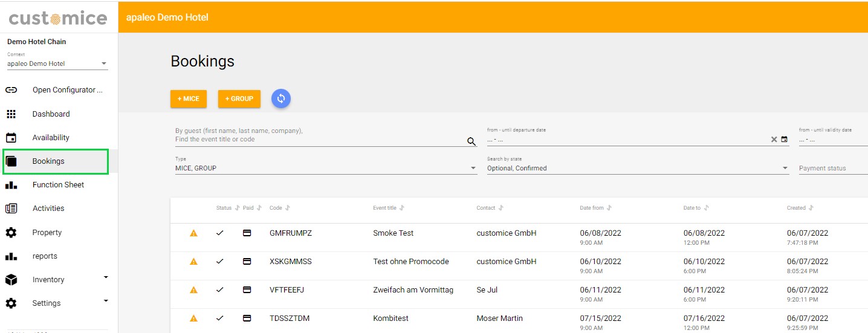The width and height of the screenshot is (868, 333).
Task: Open booking code GMFRUMPZ
Action: point(291,233)
